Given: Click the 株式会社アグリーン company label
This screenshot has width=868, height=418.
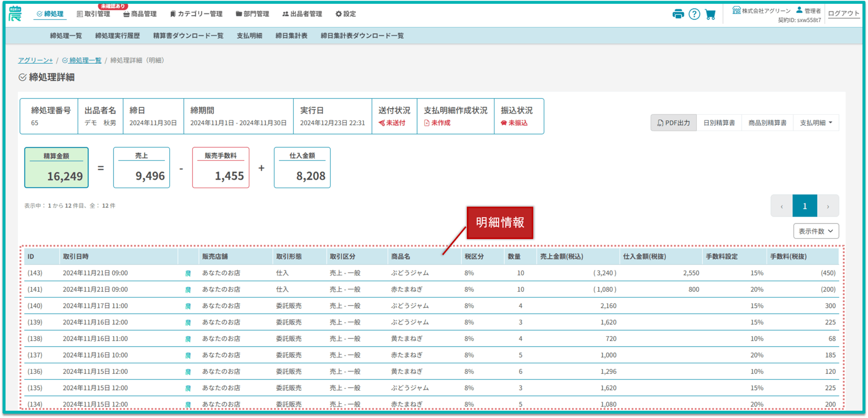Looking at the screenshot, I should (x=761, y=11).
